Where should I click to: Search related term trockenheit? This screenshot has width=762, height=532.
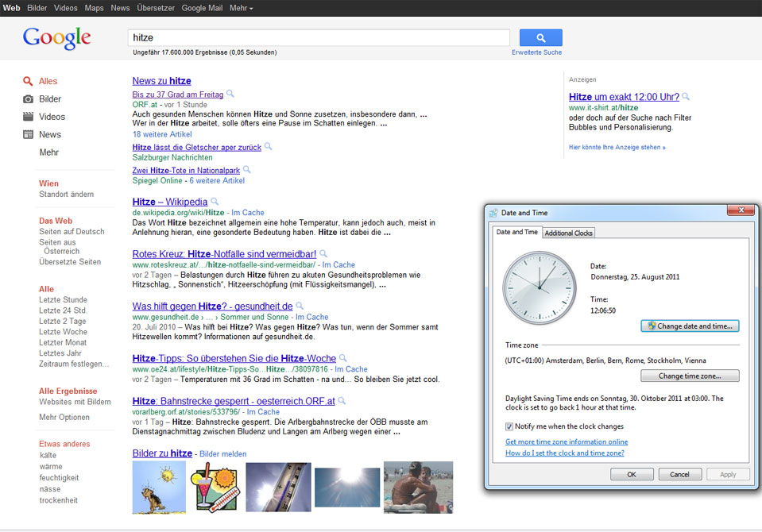tap(58, 500)
